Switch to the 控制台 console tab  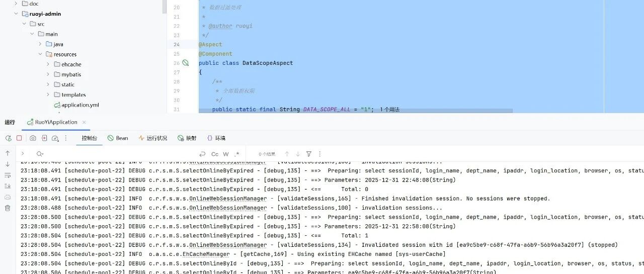click(x=89, y=138)
